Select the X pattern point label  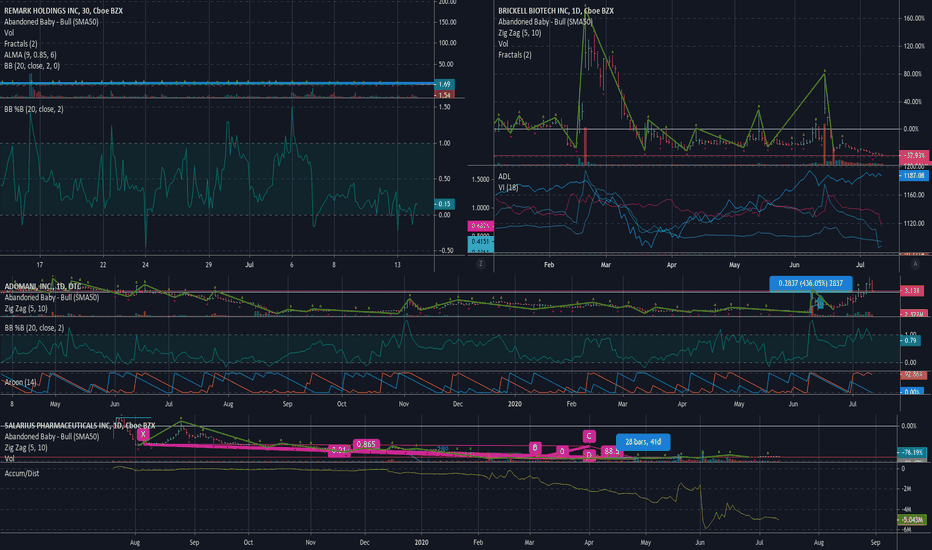click(143, 435)
